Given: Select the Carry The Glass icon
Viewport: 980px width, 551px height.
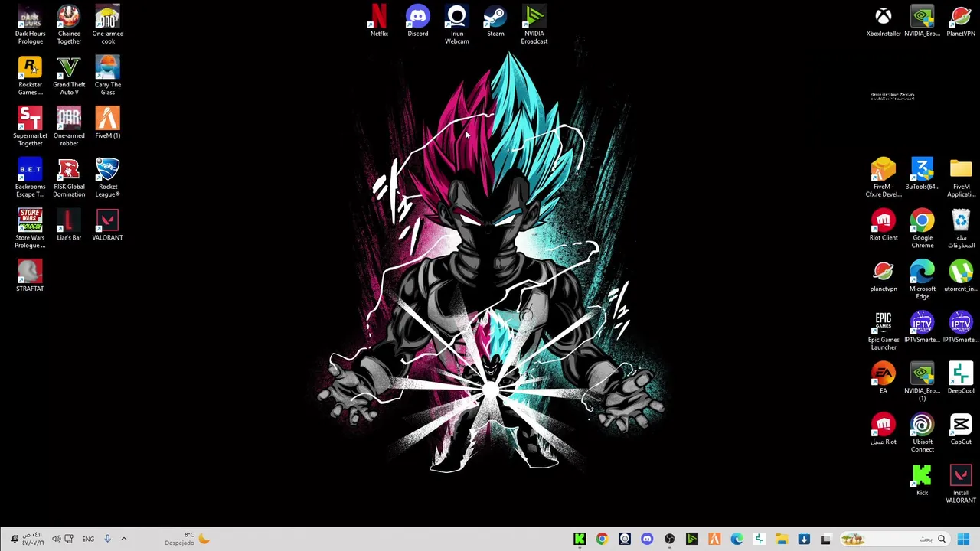Looking at the screenshot, I should pos(108,76).
